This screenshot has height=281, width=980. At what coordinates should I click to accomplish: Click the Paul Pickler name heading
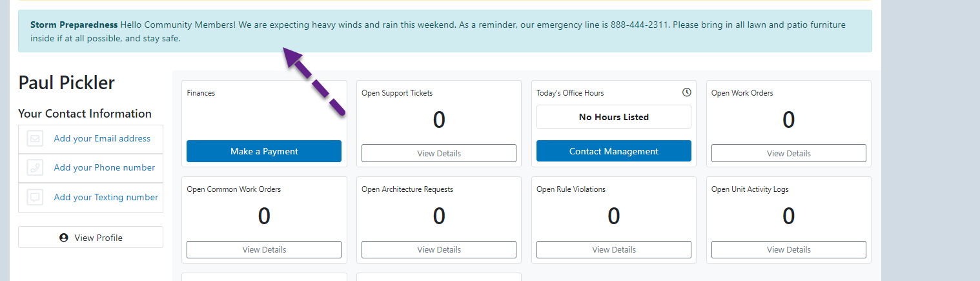point(66,83)
